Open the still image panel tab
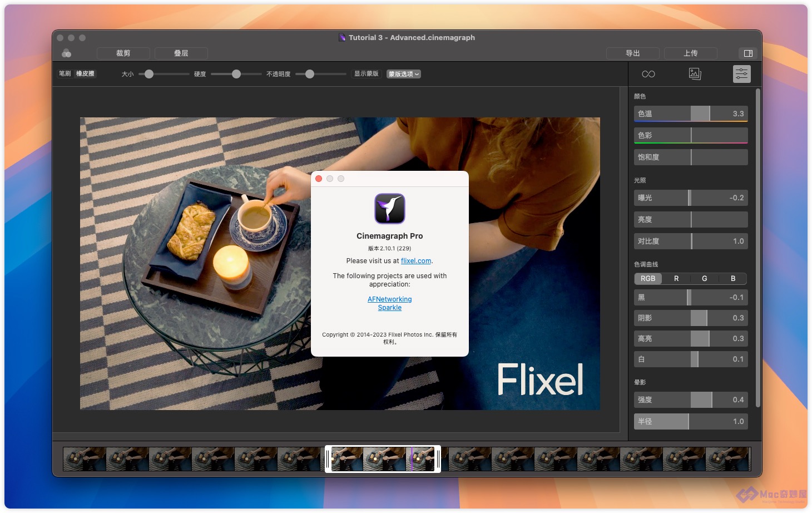 [695, 74]
